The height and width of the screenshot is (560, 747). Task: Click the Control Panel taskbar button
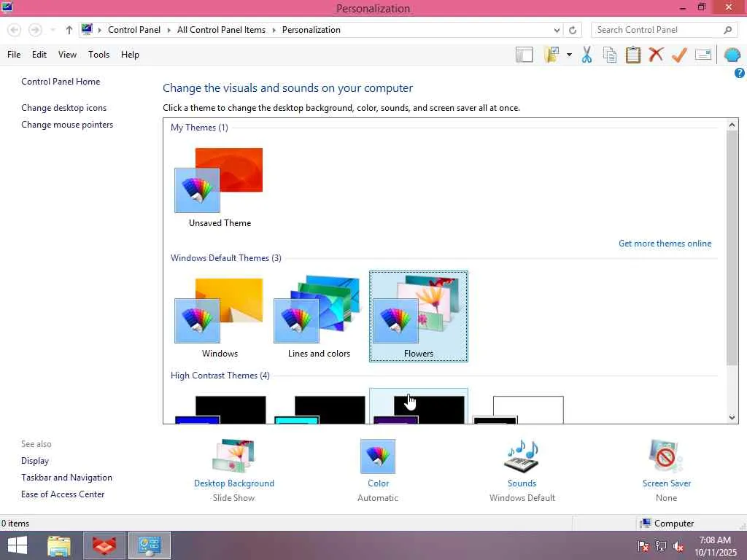pyautogui.click(x=150, y=545)
